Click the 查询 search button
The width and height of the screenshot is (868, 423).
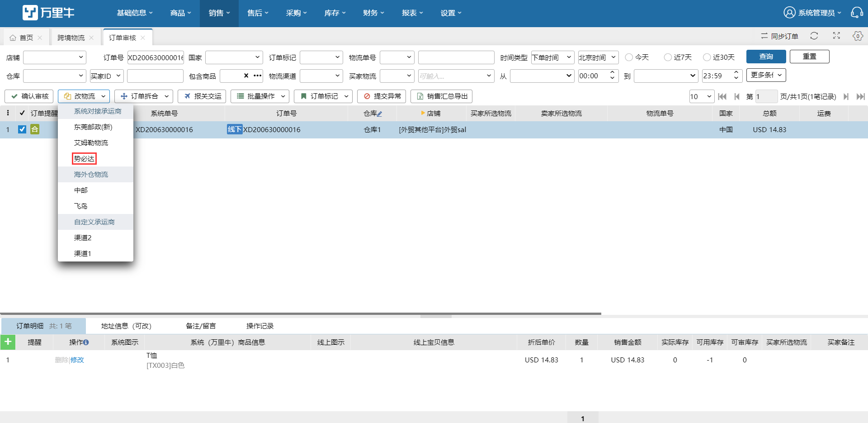click(766, 57)
